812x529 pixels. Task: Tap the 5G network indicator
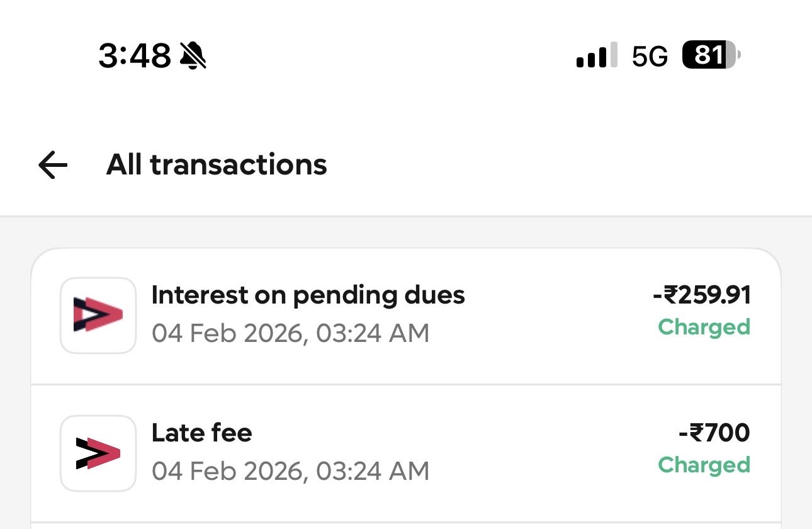tap(650, 57)
